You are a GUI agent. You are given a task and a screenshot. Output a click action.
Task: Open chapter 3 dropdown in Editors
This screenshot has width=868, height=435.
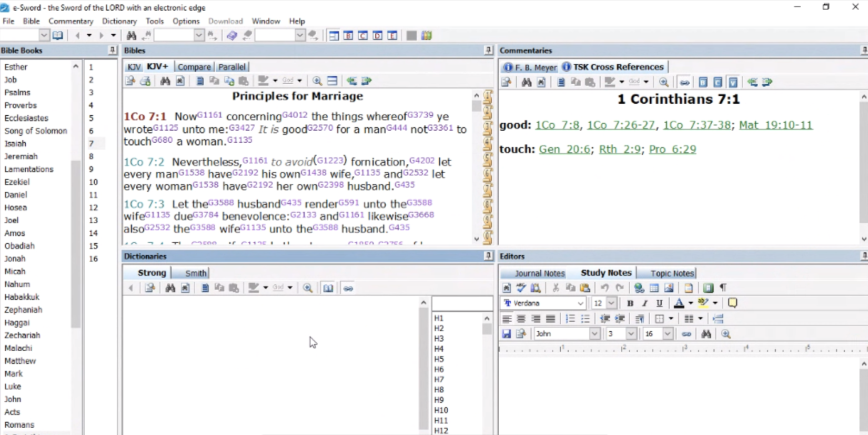click(631, 334)
